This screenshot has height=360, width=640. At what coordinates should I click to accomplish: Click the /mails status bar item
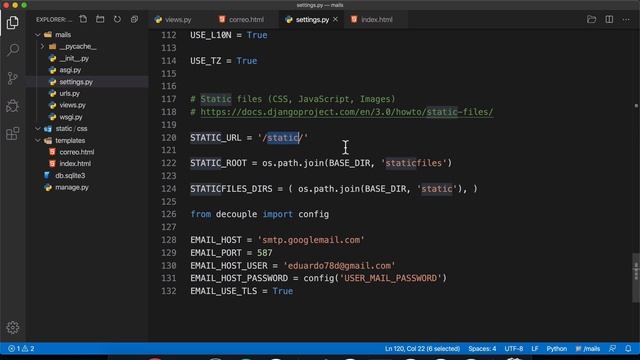point(588,349)
